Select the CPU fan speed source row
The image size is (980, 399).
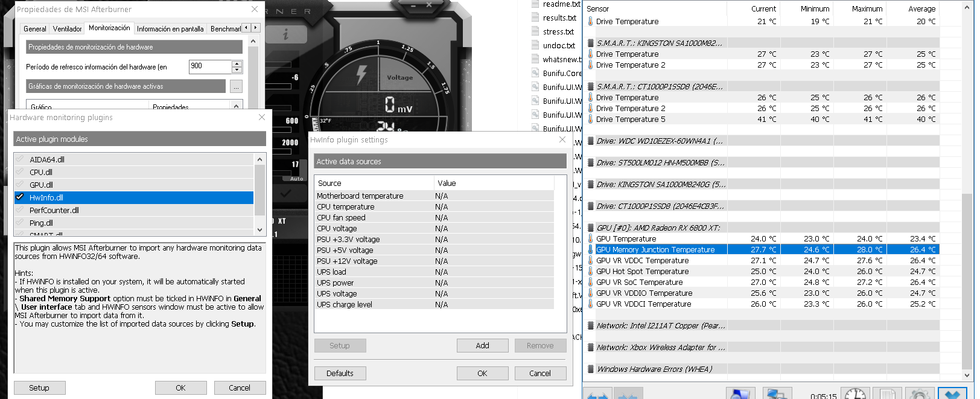click(x=434, y=217)
